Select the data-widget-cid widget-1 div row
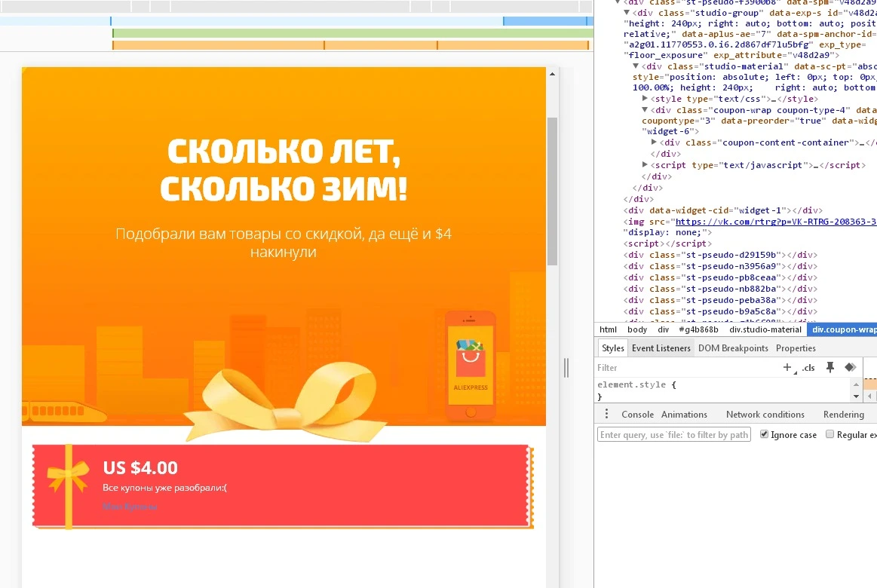 722,210
